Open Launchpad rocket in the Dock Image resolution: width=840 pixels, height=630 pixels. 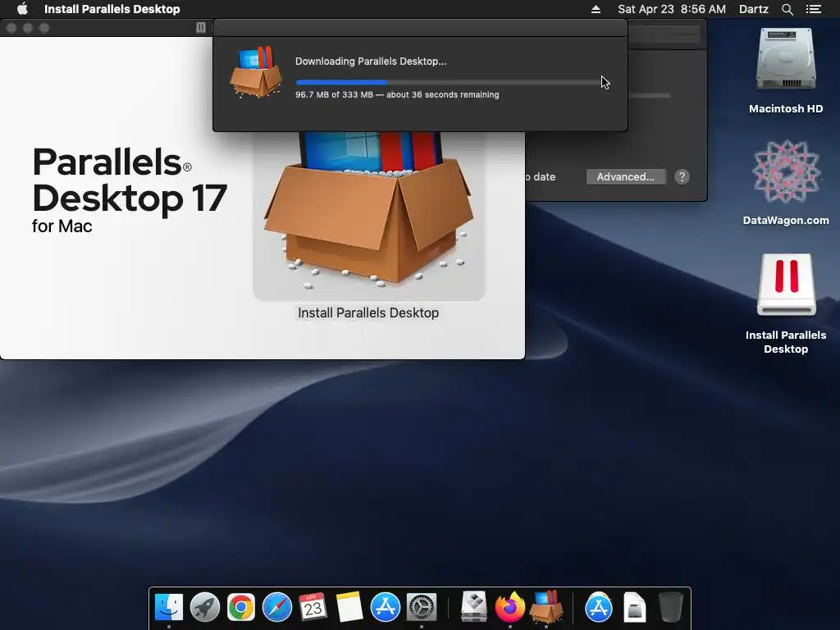pos(204,607)
